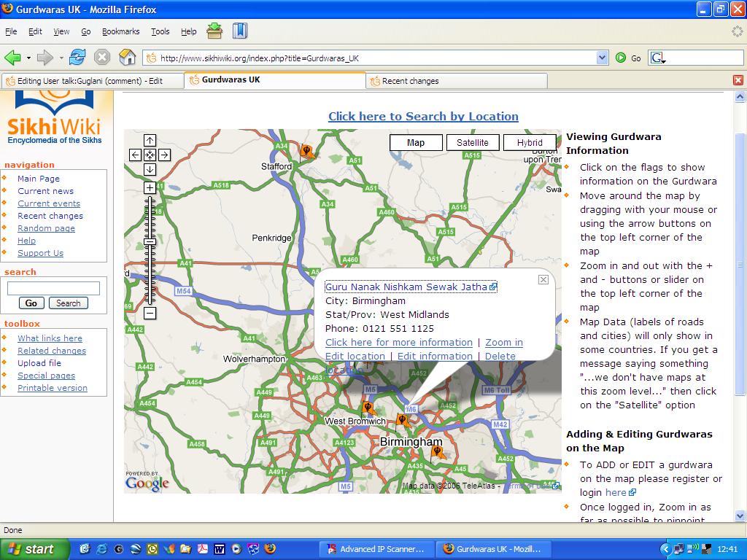Click the URL address bar
747x560 pixels.
tap(369, 58)
